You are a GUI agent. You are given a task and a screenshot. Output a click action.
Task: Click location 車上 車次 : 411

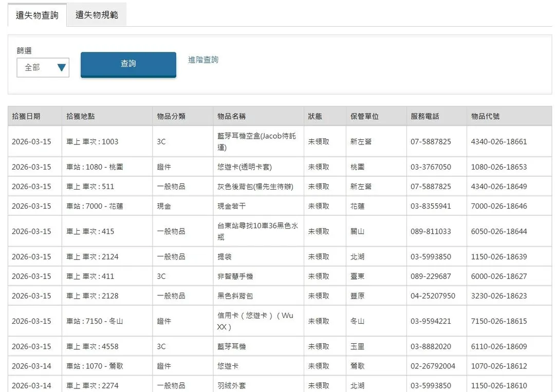click(x=90, y=276)
